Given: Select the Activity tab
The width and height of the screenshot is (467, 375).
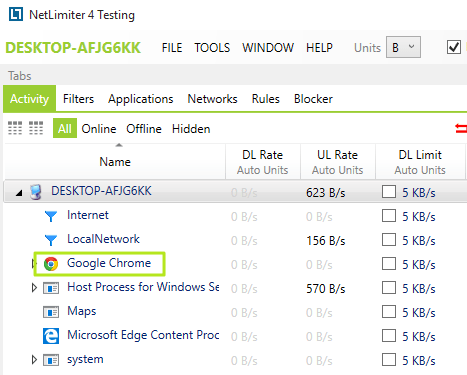Looking at the screenshot, I should (29, 99).
